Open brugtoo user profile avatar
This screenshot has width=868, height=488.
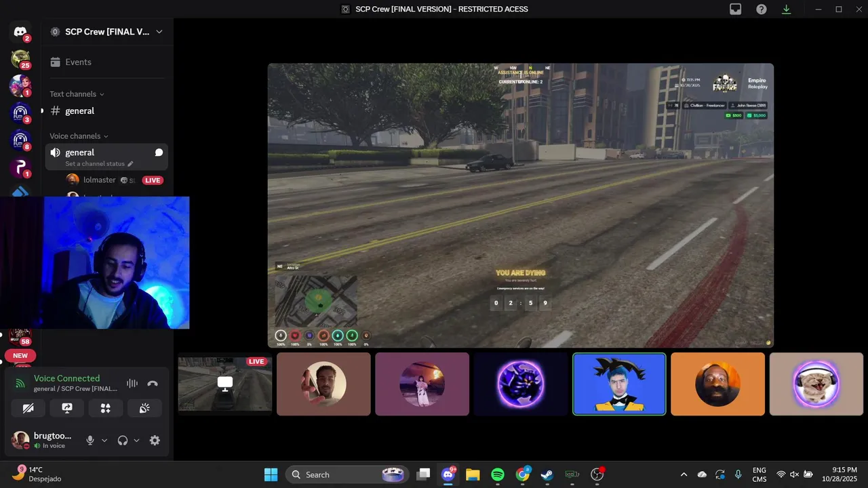pyautogui.click(x=20, y=440)
